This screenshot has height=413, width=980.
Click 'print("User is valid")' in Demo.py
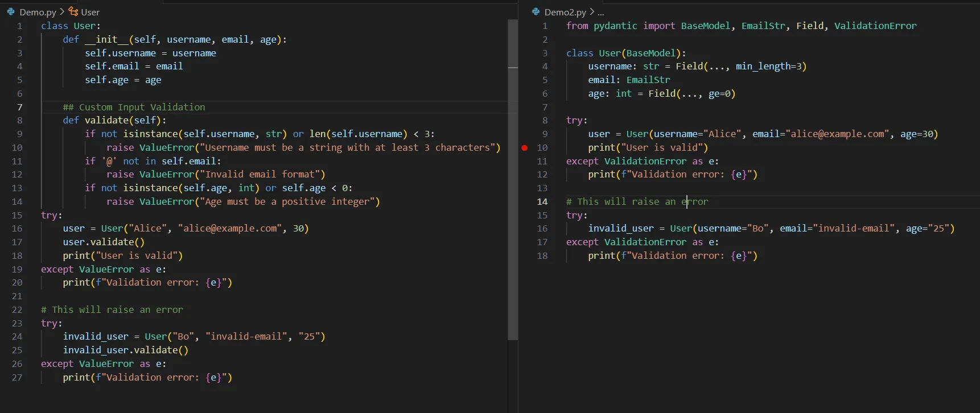(x=123, y=255)
